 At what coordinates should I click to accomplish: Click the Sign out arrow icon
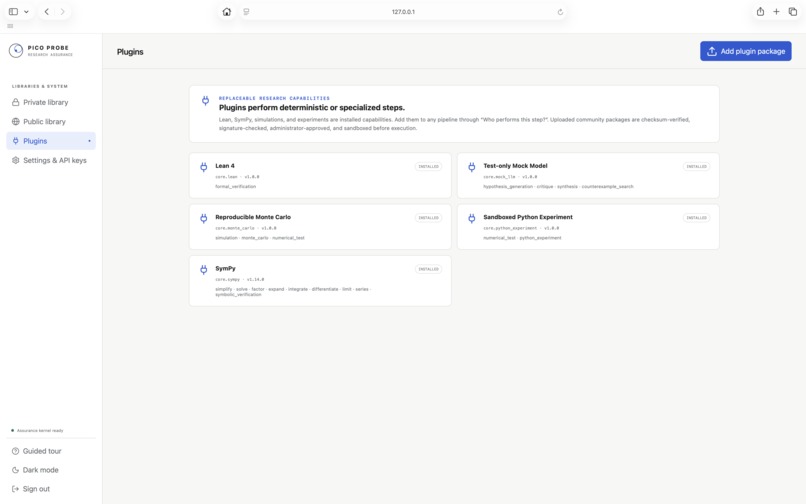(15, 489)
